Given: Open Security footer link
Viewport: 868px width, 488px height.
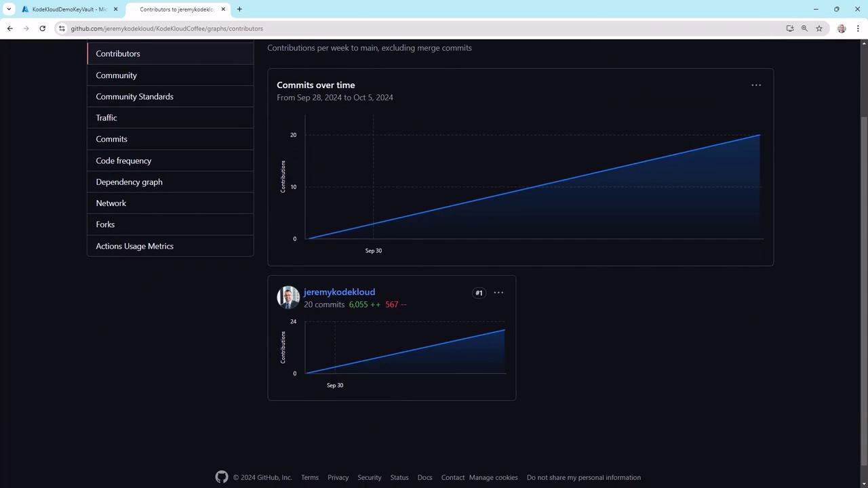Looking at the screenshot, I should (370, 477).
